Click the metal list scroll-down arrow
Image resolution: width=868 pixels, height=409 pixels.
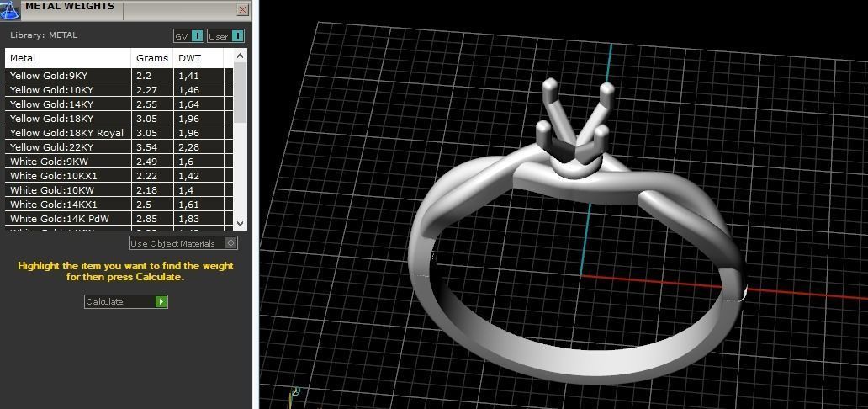click(x=240, y=223)
